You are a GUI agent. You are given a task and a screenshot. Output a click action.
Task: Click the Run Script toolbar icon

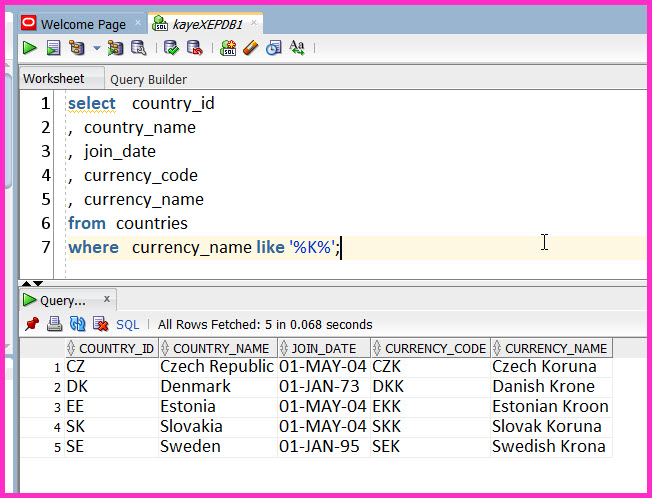53,48
